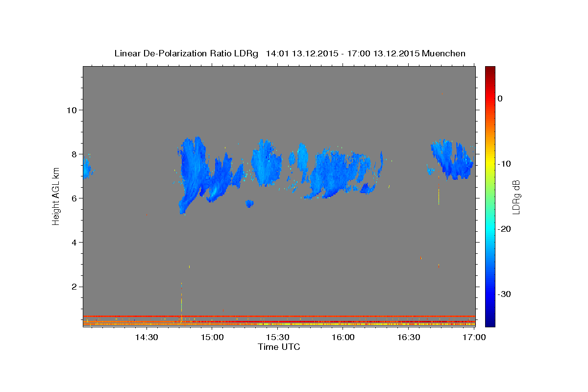Screen dimensions: 588x392
Task: Click the yellow section of the colorbar
Action: click(x=490, y=163)
